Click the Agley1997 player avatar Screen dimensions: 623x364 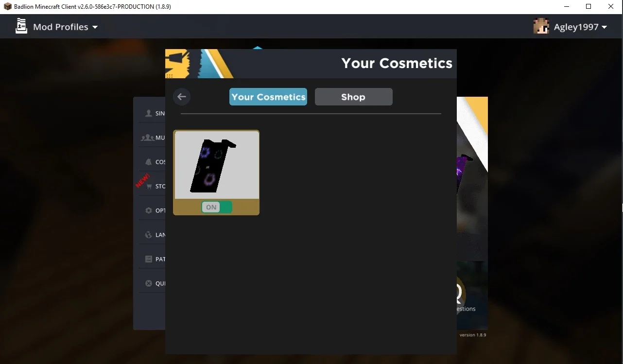point(541,26)
